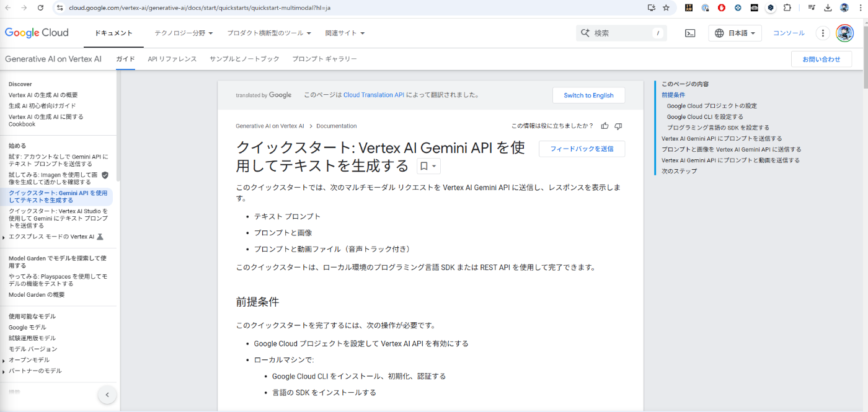Open the Cloud Translation API link

click(373, 95)
